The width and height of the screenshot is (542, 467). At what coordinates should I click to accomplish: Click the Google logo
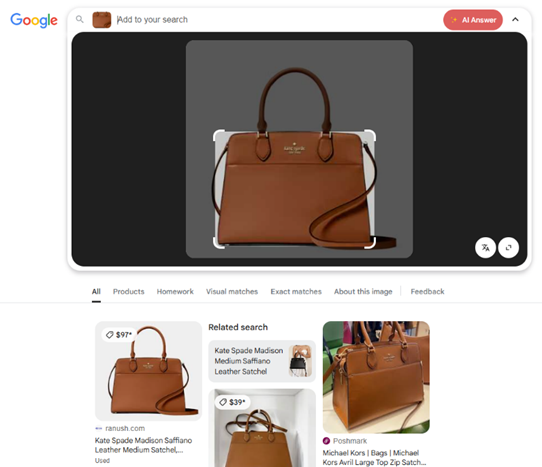[x=34, y=20]
